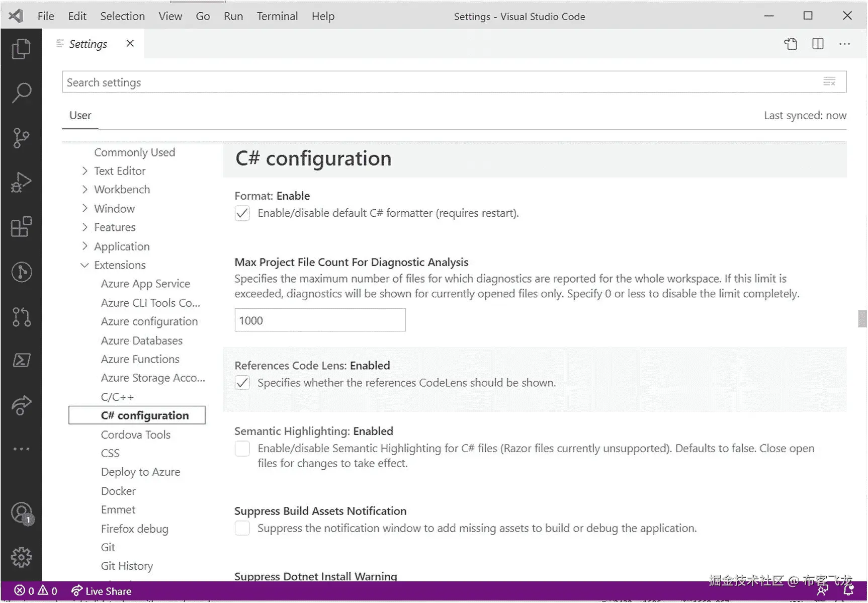Open the Accounts menu
The width and height of the screenshot is (868, 603).
(22, 514)
